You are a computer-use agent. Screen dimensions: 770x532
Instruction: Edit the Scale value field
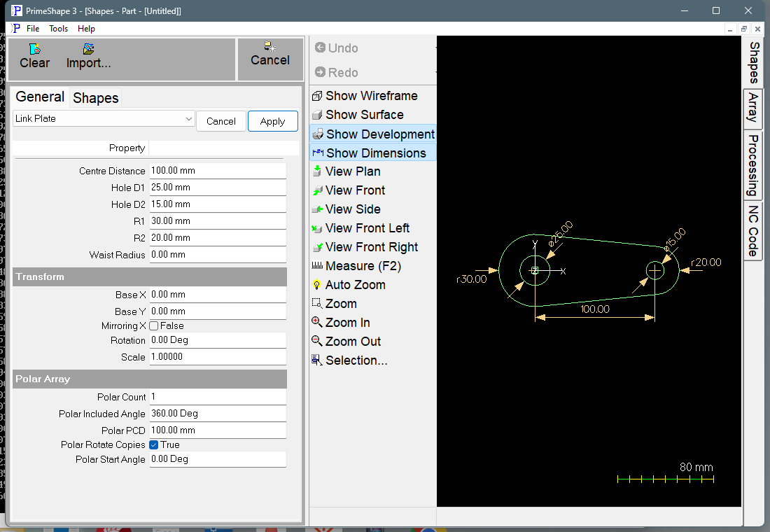[x=218, y=356]
